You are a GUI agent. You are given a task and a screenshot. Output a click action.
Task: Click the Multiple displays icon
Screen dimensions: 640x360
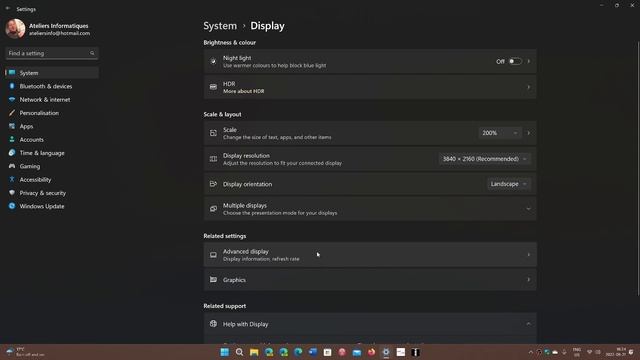213,209
